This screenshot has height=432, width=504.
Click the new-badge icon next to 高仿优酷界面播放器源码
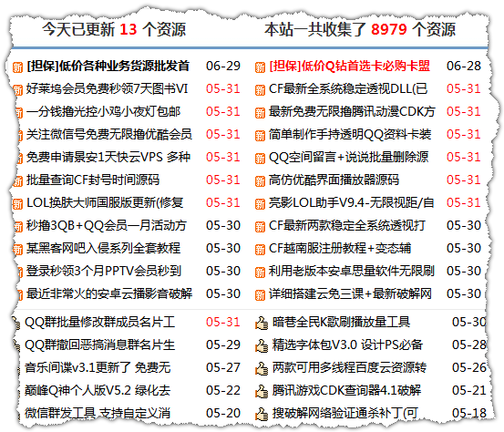click(260, 181)
